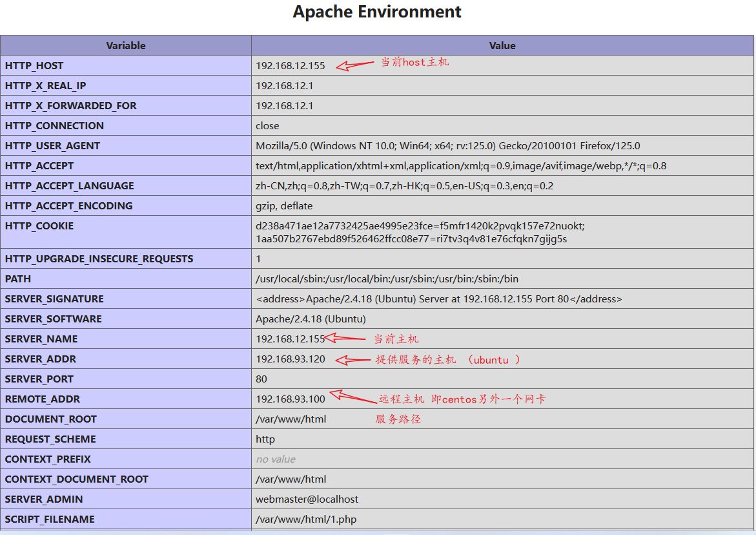Click the SERVER_ADMIN variable name
Viewport: 756px width, 535px height.
click(x=44, y=499)
